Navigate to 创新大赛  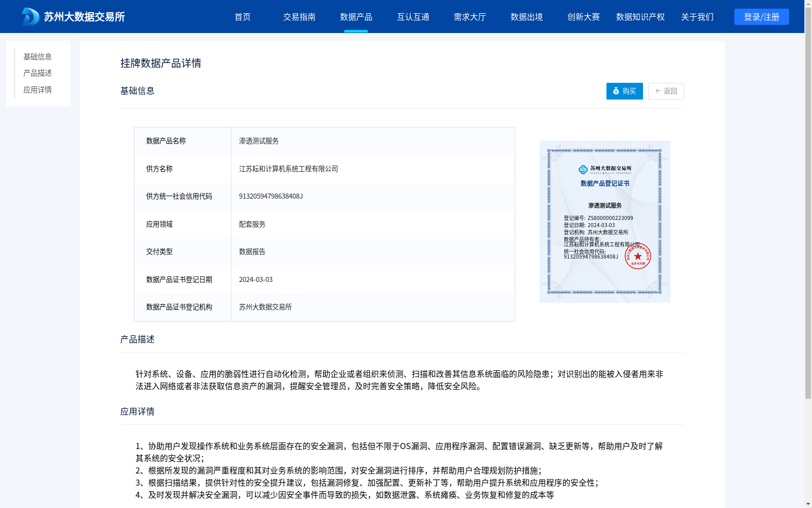[584, 17]
